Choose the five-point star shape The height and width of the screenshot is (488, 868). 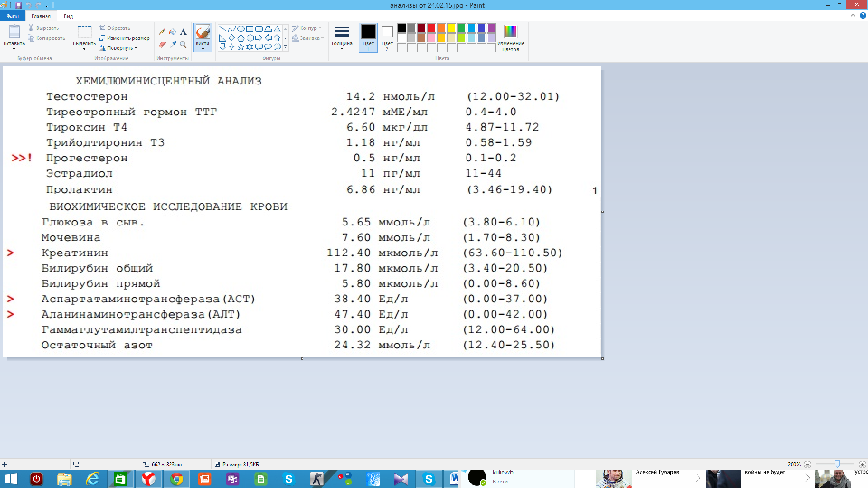(x=241, y=47)
